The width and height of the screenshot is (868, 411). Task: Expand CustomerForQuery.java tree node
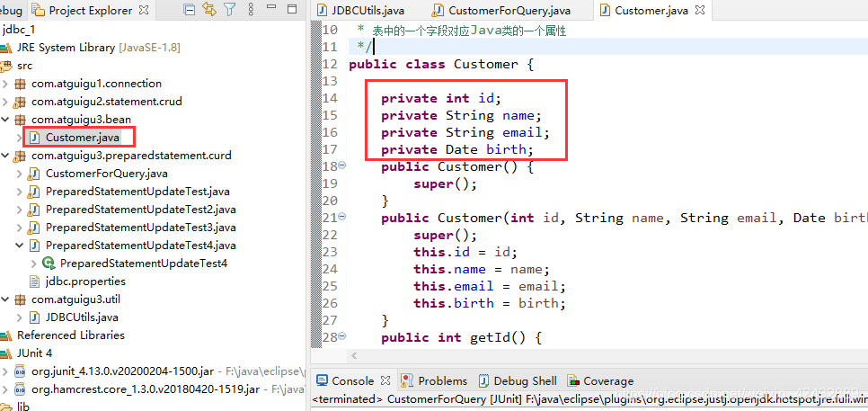[20, 174]
